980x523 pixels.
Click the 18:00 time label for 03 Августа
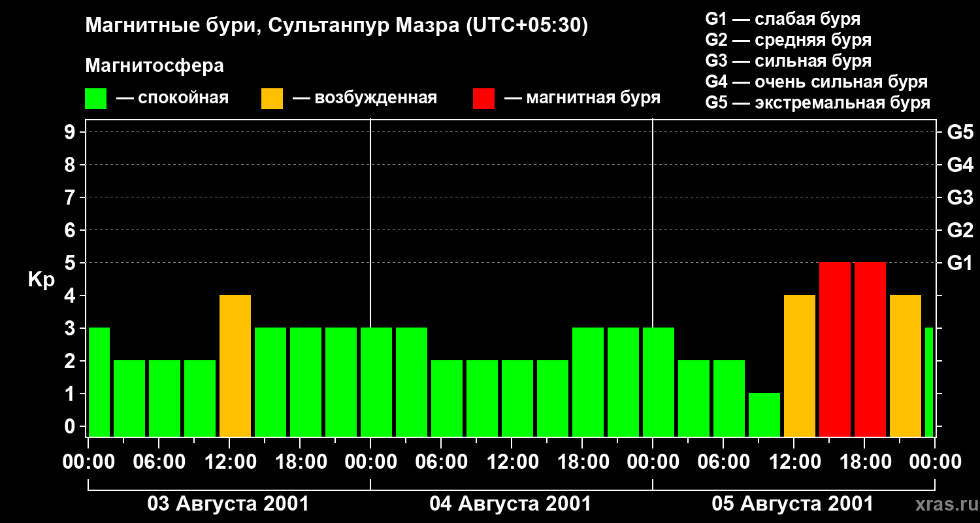[x=300, y=462]
